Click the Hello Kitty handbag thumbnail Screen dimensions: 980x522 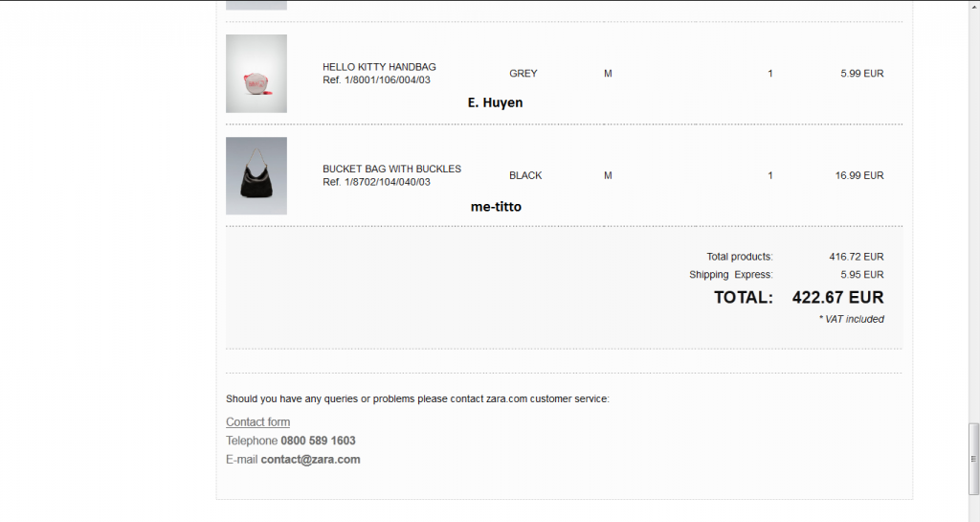[256, 74]
